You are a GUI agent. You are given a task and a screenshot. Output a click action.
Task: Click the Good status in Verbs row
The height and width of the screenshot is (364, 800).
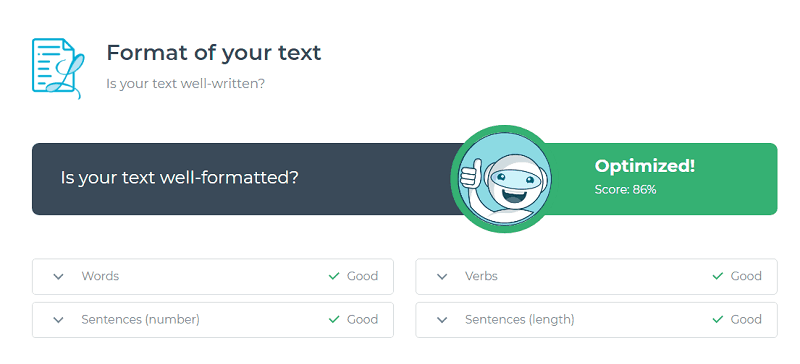pyautogui.click(x=746, y=276)
